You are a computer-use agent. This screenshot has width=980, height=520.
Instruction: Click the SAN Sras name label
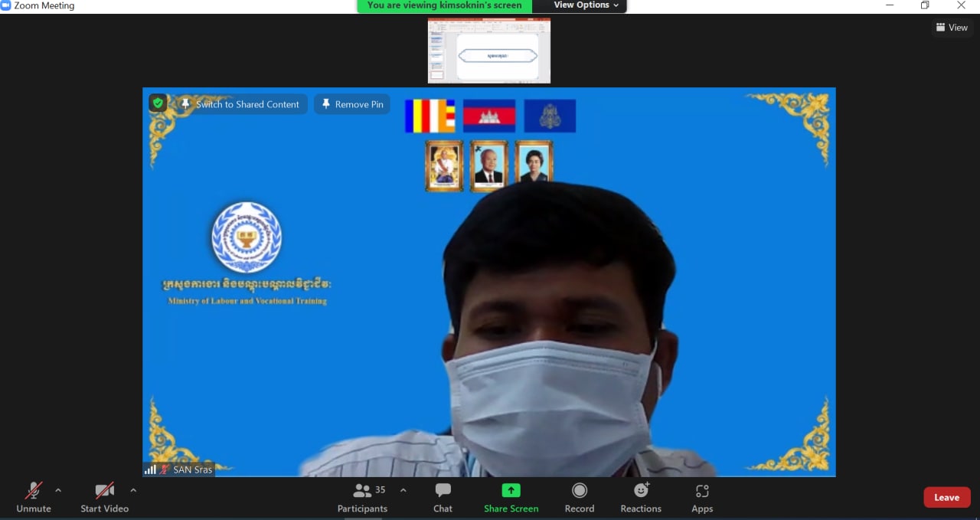(x=192, y=469)
